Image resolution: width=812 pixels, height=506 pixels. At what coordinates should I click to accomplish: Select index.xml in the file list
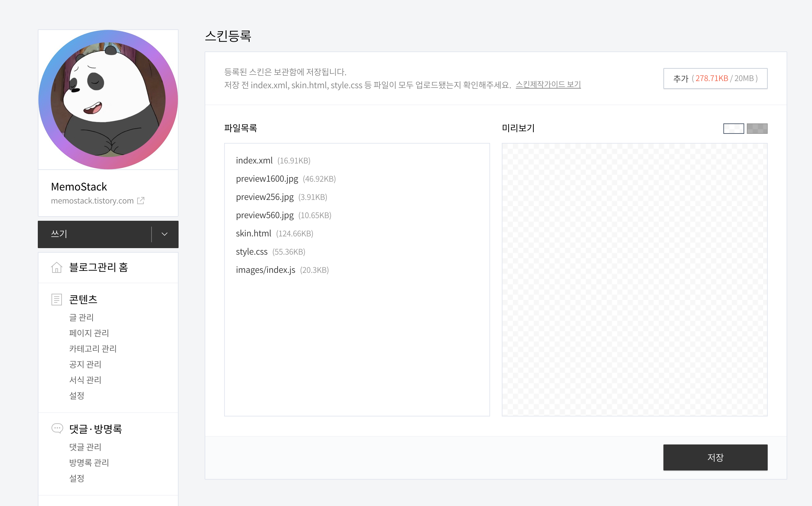pos(254,161)
